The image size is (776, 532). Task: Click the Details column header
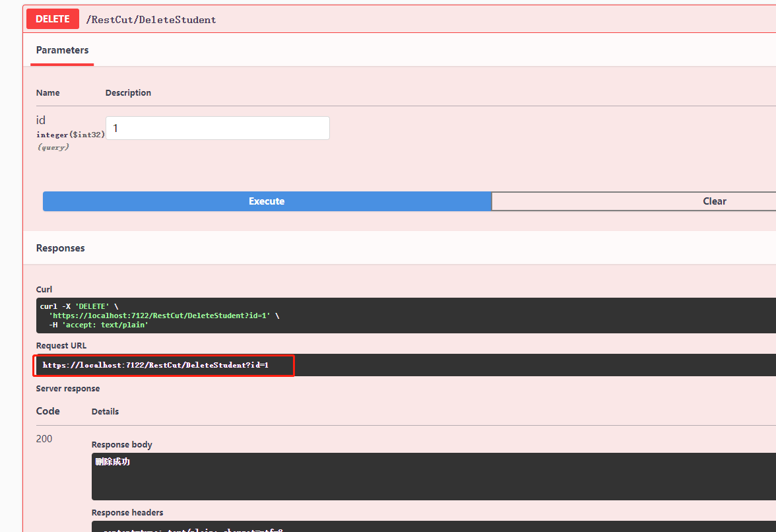tap(105, 412)
